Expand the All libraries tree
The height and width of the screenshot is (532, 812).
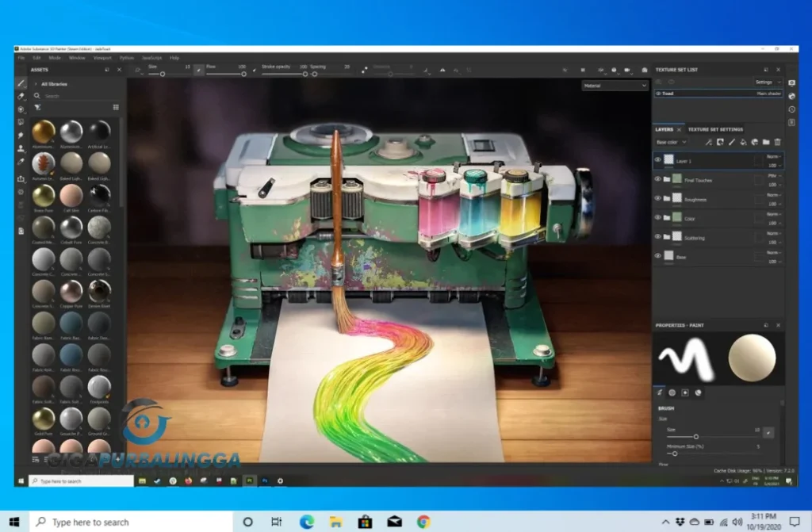[x=36, y=83]
